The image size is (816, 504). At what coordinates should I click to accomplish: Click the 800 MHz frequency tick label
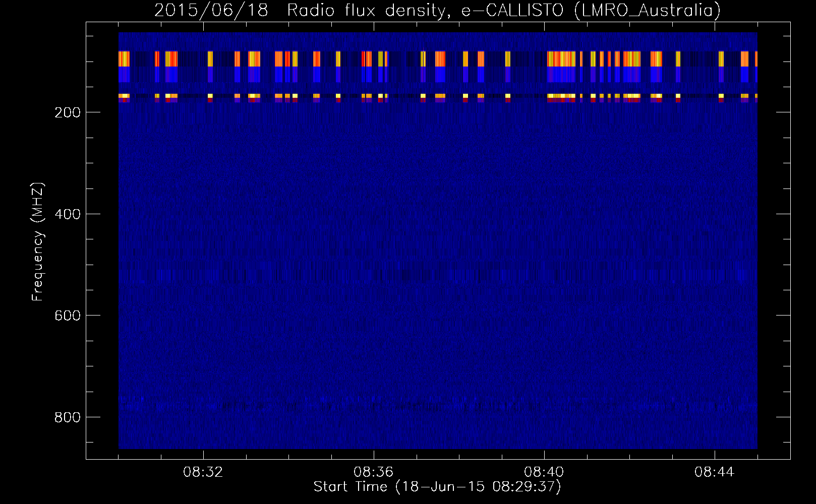coord(68,417)
